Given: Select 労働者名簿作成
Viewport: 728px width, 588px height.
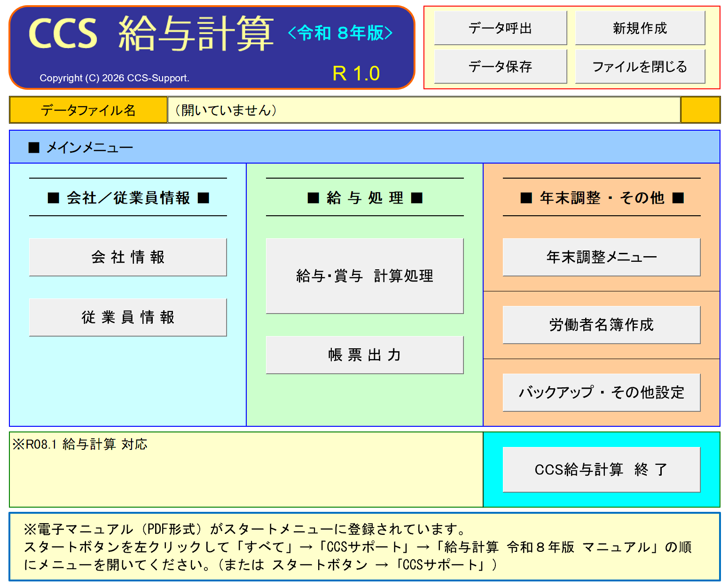Looking at the screenshot, I should click(601, 325).
